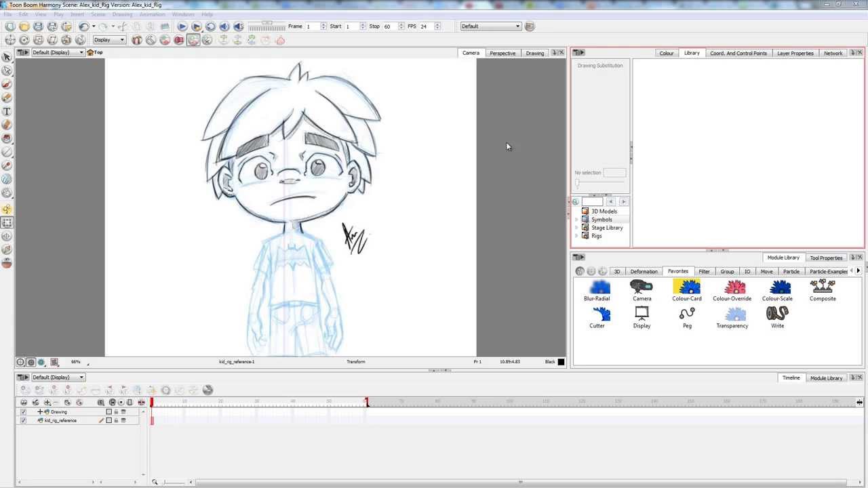
Task: Expand the Symbols library folder
Action: point(577,220)
